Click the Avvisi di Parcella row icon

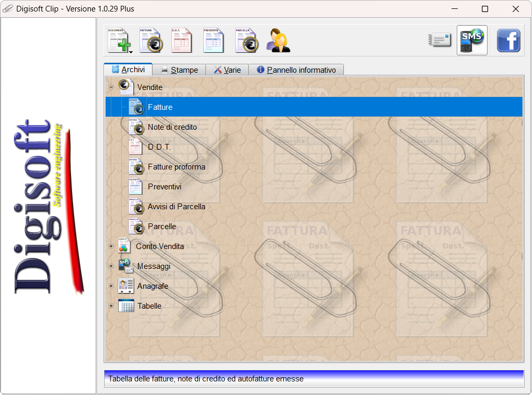coord(136,206)
